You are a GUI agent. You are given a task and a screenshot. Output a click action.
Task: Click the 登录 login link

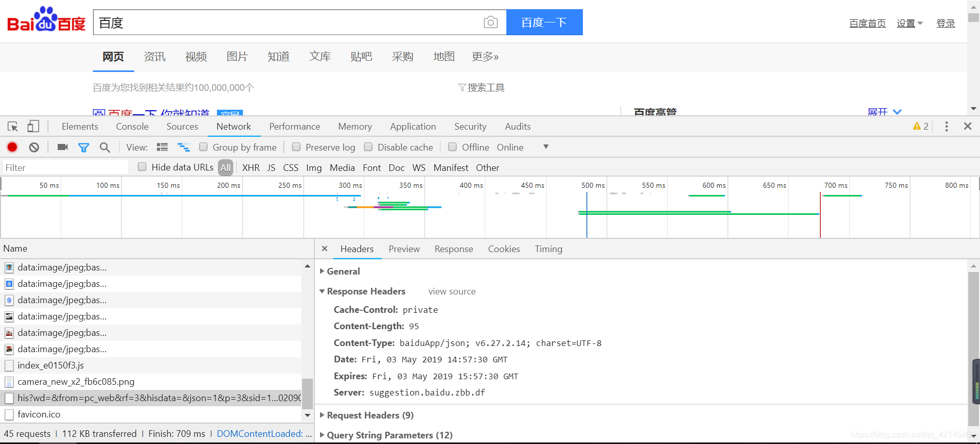tap(945, 23)
